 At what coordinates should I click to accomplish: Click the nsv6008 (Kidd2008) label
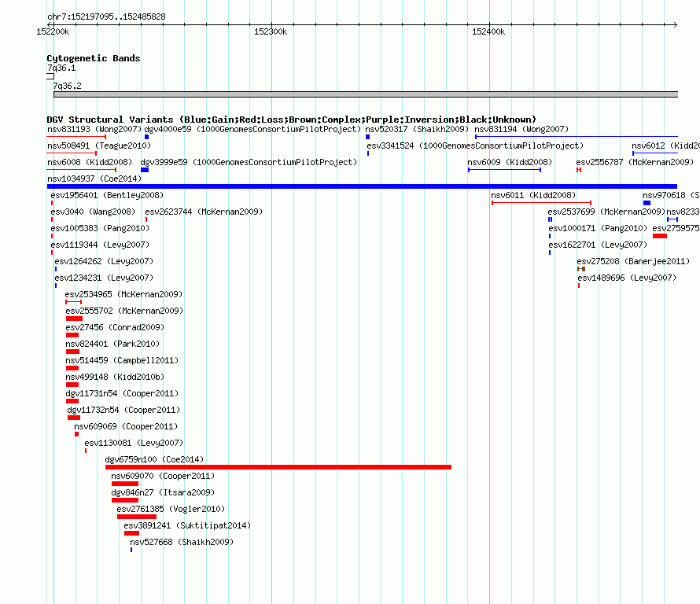click(90, 162)
